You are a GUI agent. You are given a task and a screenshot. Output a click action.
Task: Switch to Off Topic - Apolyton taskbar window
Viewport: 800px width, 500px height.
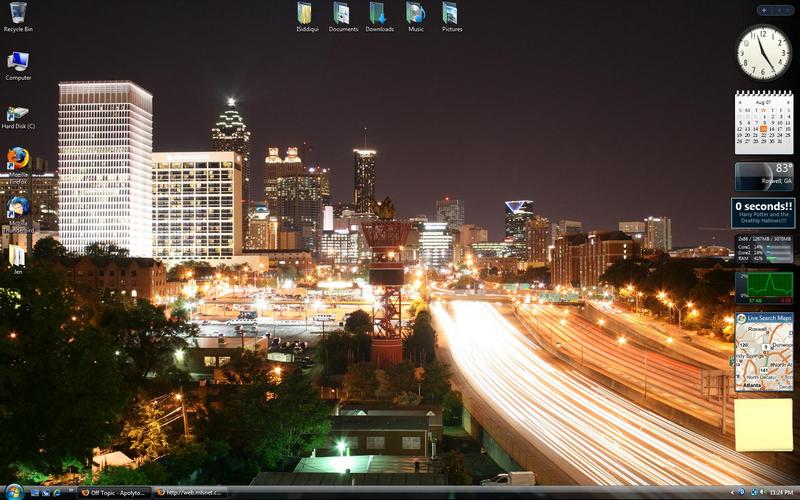(115, 492)
